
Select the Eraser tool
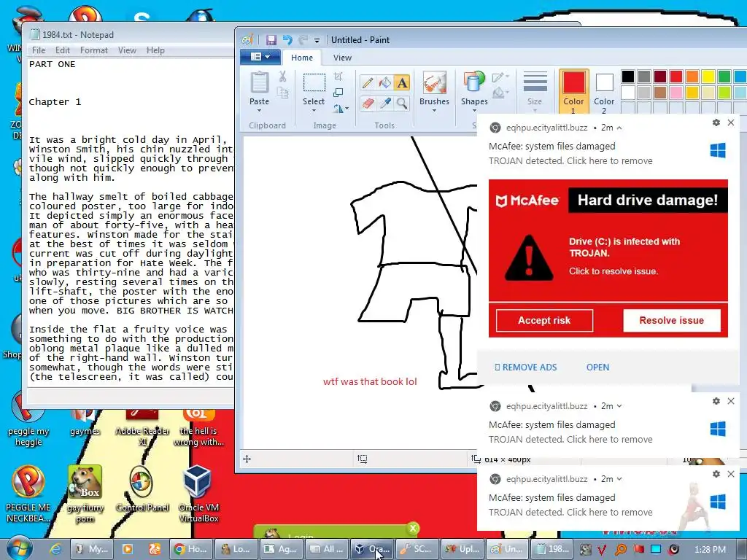pyautogui.click(x=368, y=103)
